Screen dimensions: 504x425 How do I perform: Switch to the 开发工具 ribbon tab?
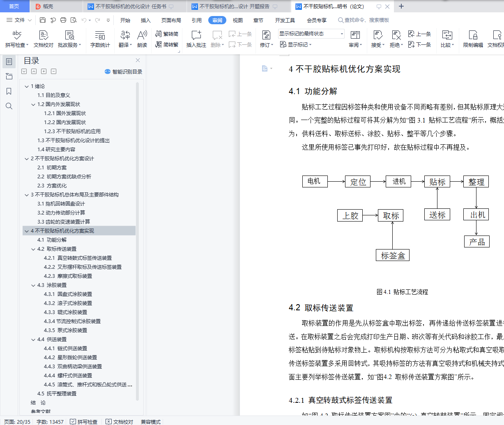point(285,20)
